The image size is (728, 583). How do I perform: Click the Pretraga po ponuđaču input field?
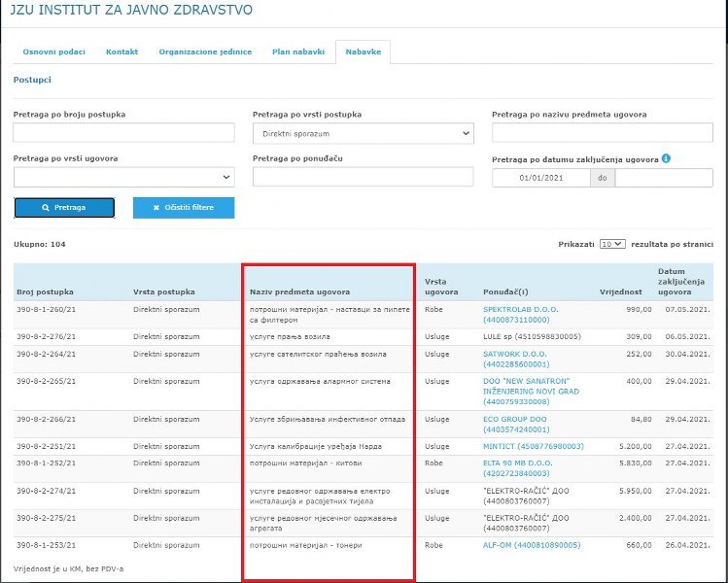tap(363, 177)
